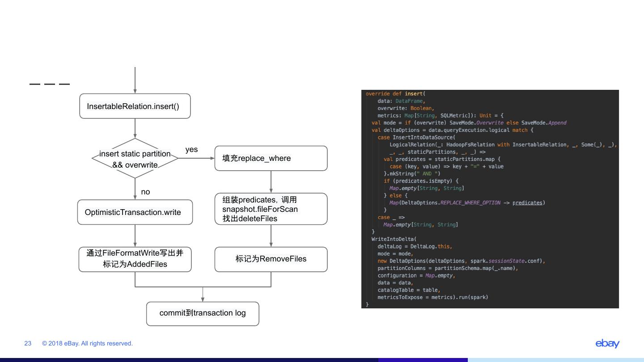Click the code screenshot image
The image size is (644, 362).
490,199
